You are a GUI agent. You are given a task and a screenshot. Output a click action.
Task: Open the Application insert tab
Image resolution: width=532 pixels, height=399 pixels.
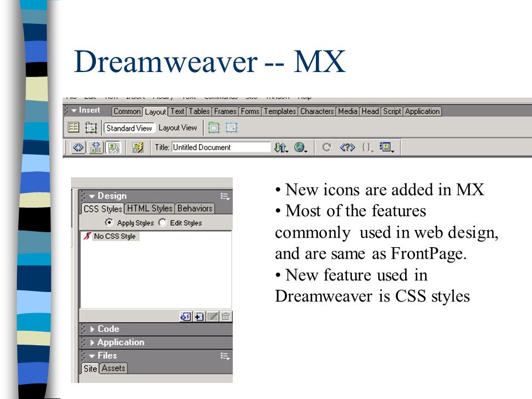click(422, 111)
